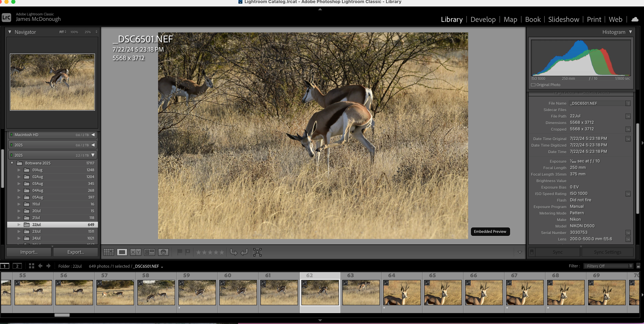The height and width of the screenshot is (324, 644).
Task: Show second monitor window button
Action: pyautogui.click(x=17, y=266)
